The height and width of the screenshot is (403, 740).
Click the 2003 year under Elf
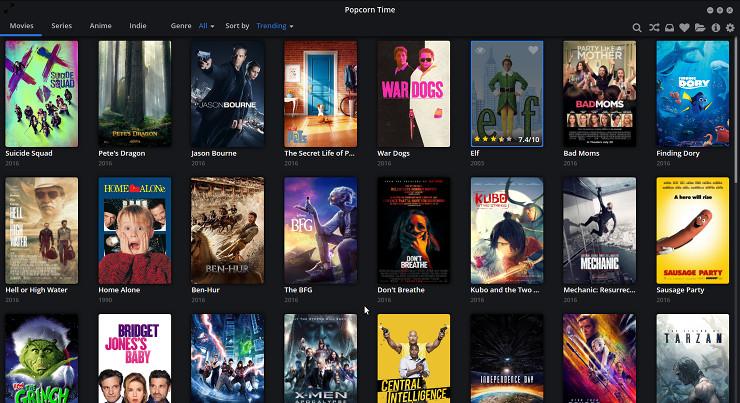point(477,163)
